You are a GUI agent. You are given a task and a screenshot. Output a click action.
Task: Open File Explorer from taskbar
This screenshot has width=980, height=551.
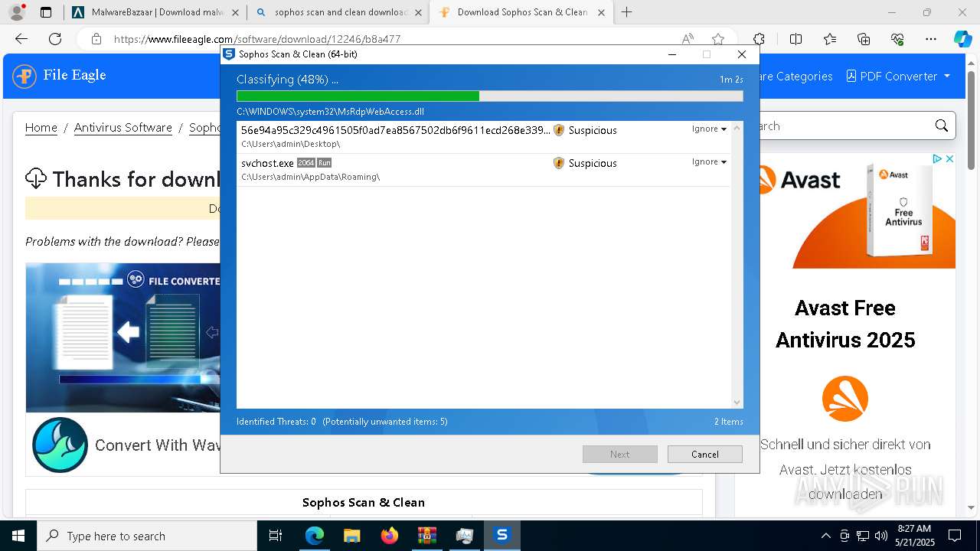(351, 536)
